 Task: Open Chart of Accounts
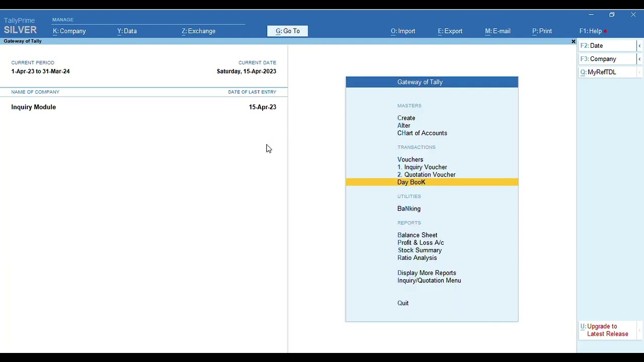(x=422, y=133)
